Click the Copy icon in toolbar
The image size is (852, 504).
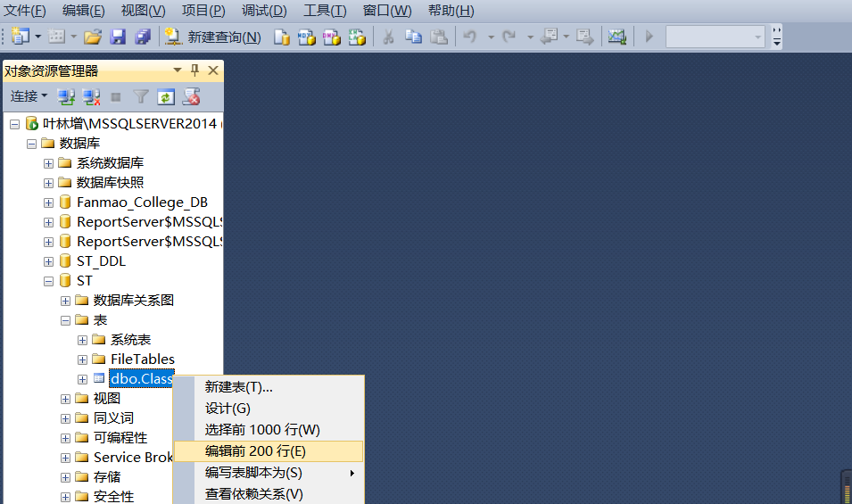(413, 37)
